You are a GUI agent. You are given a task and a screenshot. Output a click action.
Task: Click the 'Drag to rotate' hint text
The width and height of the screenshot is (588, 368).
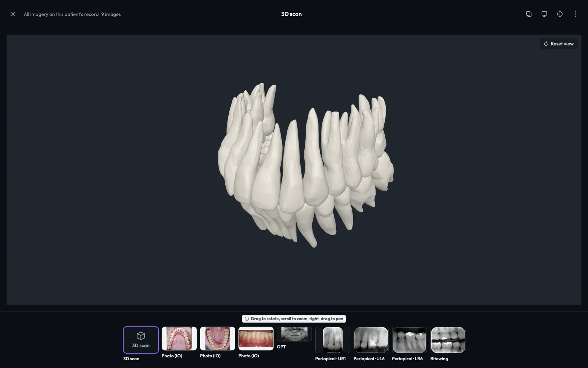tap(297, 319)
